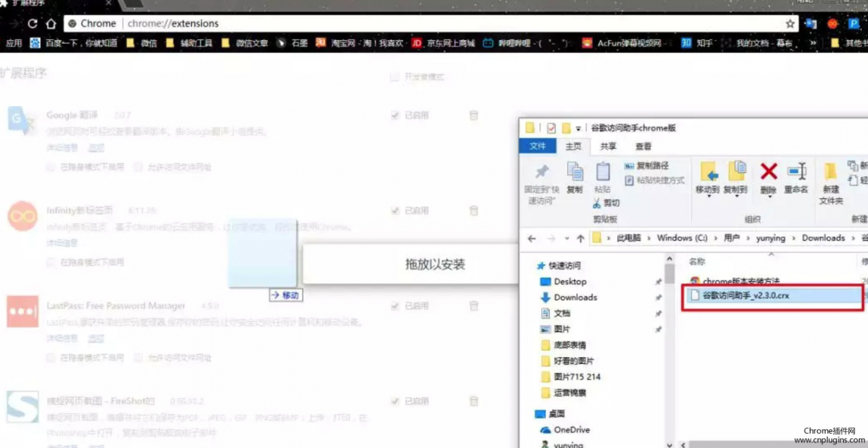Click the Infinity extension icon
The height and width of the screenshot is (448, 868).
point(22,216)
